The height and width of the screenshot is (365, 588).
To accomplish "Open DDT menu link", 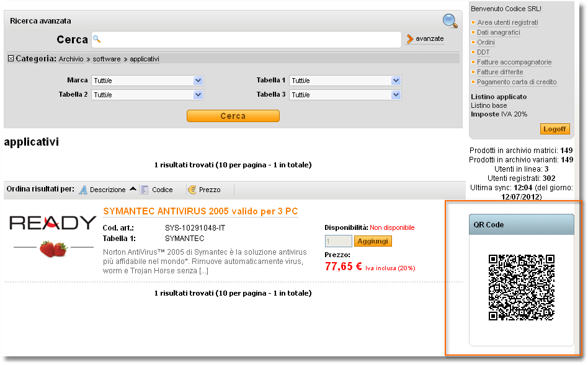I will point(483,52).
